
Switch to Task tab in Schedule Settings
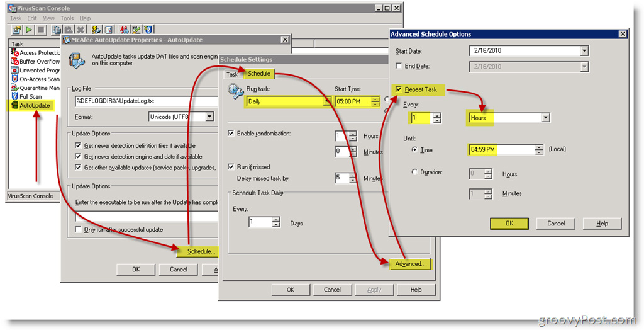pyautogui.click(x=232, y=74)
